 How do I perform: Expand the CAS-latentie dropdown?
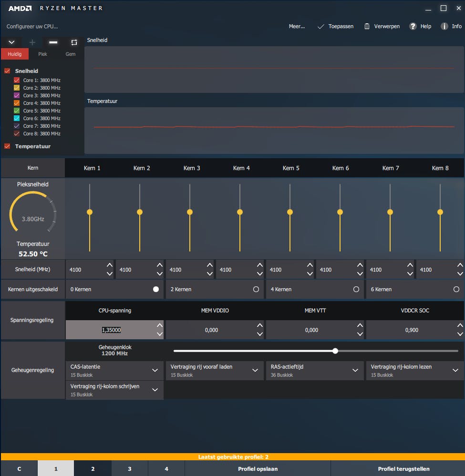click(155, 370)
